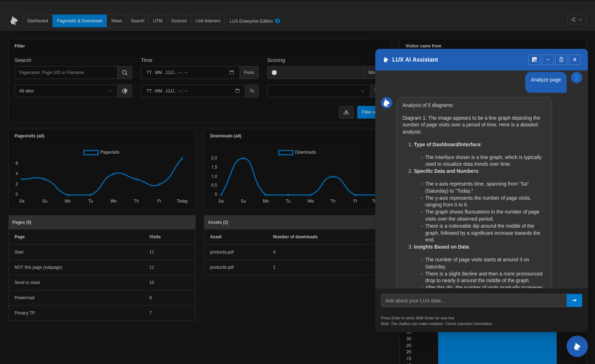Click the Scoring slider handle
The image size is (595, 364).
[274, 73]
